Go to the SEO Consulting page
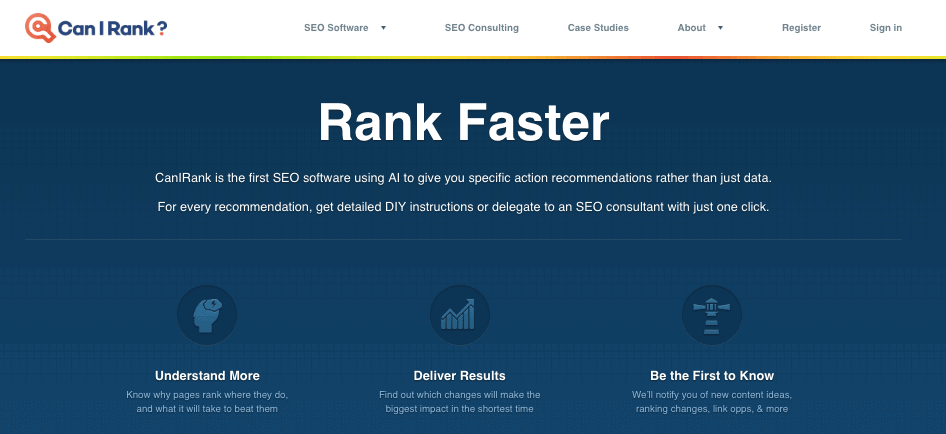Viewport: 946px width, 434px height. click(x=481, y=28)
